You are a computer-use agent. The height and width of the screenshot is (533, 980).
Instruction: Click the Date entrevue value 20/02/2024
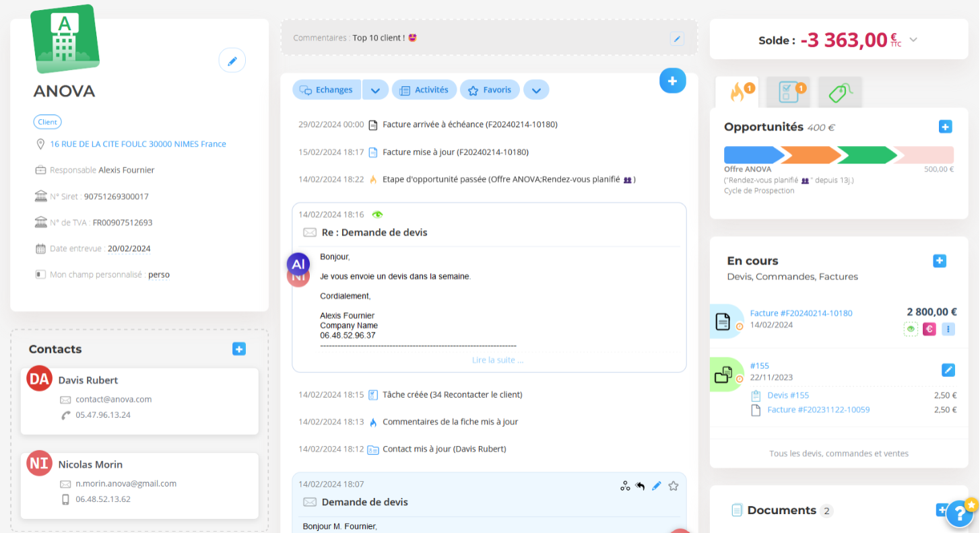click(x=129, y=248)
